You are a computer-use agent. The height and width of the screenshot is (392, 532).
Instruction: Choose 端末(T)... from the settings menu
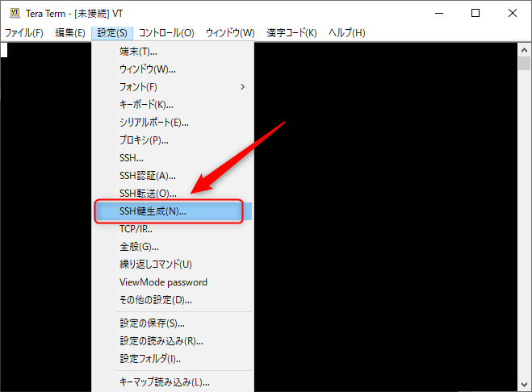click(139, 51)
